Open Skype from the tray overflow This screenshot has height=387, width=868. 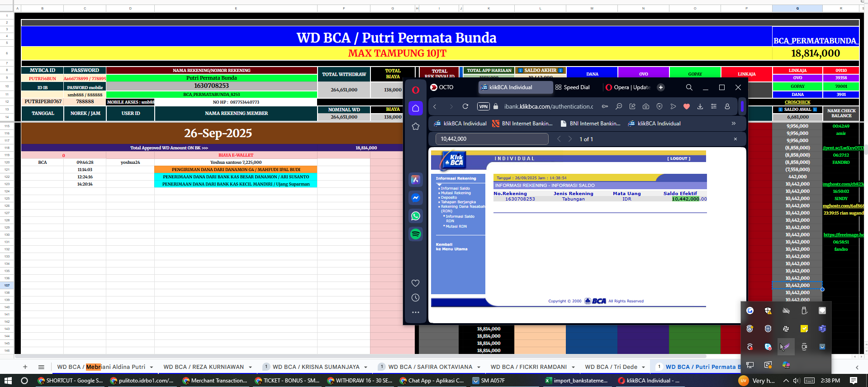[768, 347]
